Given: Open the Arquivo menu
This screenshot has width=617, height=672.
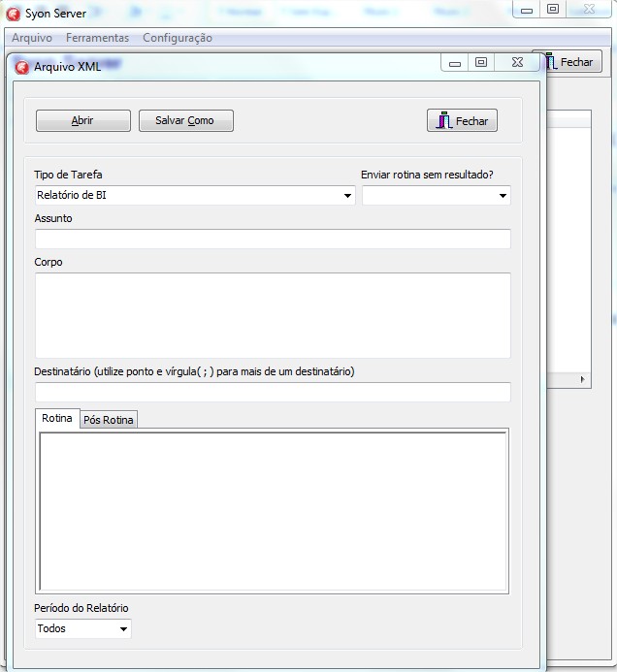Looking at the screenshot, I should (32, 38).
